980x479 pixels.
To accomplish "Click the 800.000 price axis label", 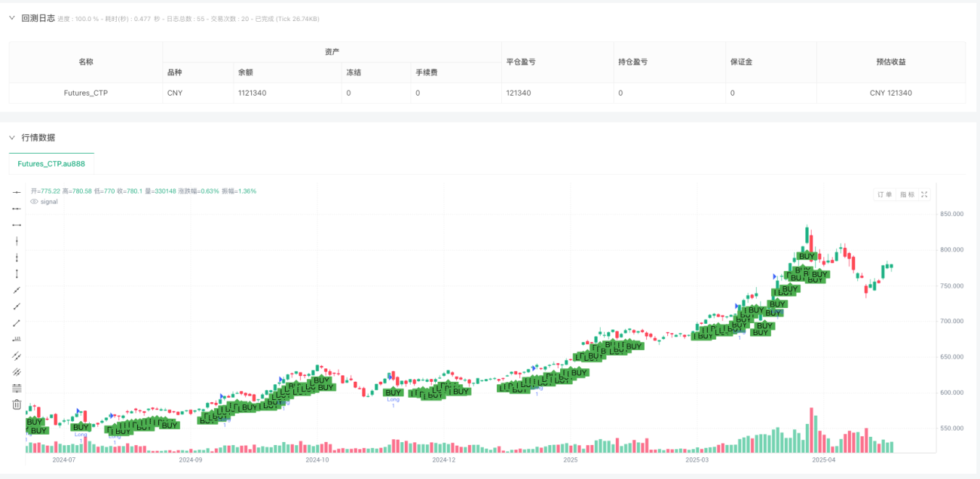I will point(954,250).
